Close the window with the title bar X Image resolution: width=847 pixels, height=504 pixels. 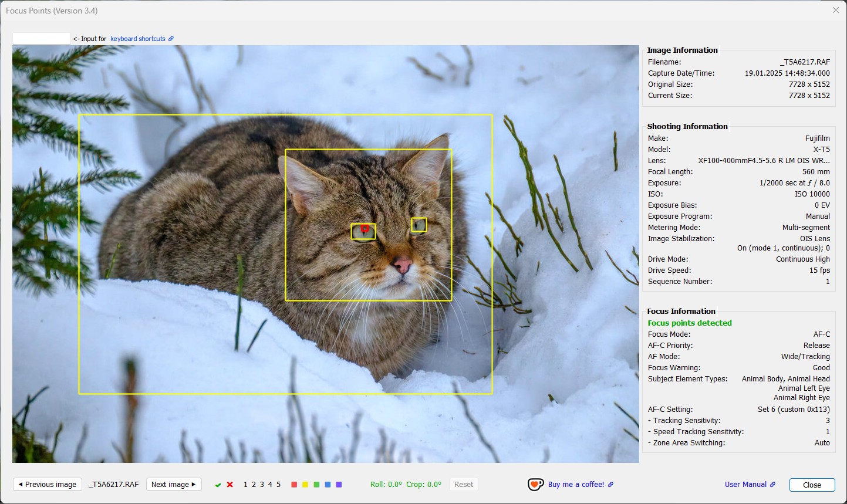(x=836, y=10)
